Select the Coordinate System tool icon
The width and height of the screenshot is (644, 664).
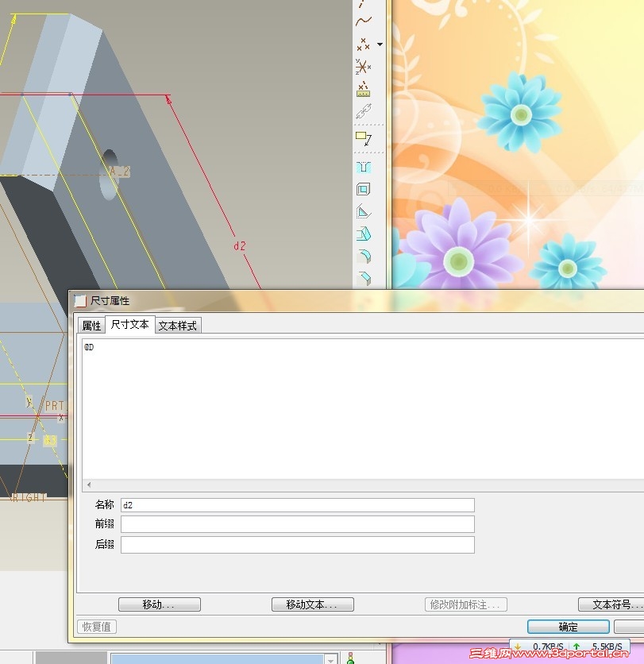(x=363, y=67)
